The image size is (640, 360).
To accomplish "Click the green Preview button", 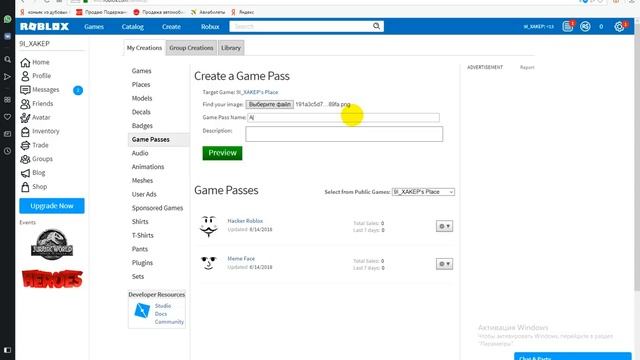I will 222,153.
